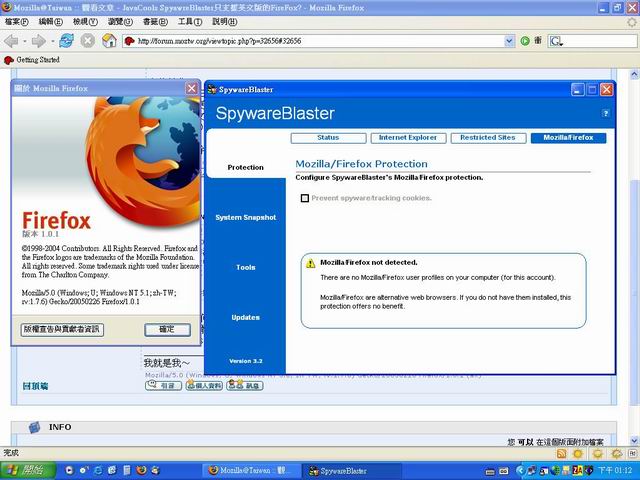640x480 pixels.
Task: Click the tray expand arrow icon
Action: [x=520, y=470]
